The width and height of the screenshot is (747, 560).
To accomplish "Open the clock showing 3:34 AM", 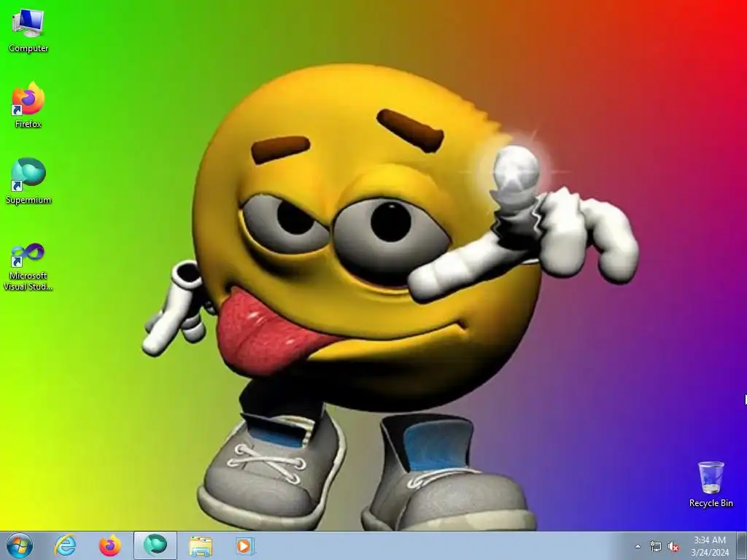I will [710, 546].
